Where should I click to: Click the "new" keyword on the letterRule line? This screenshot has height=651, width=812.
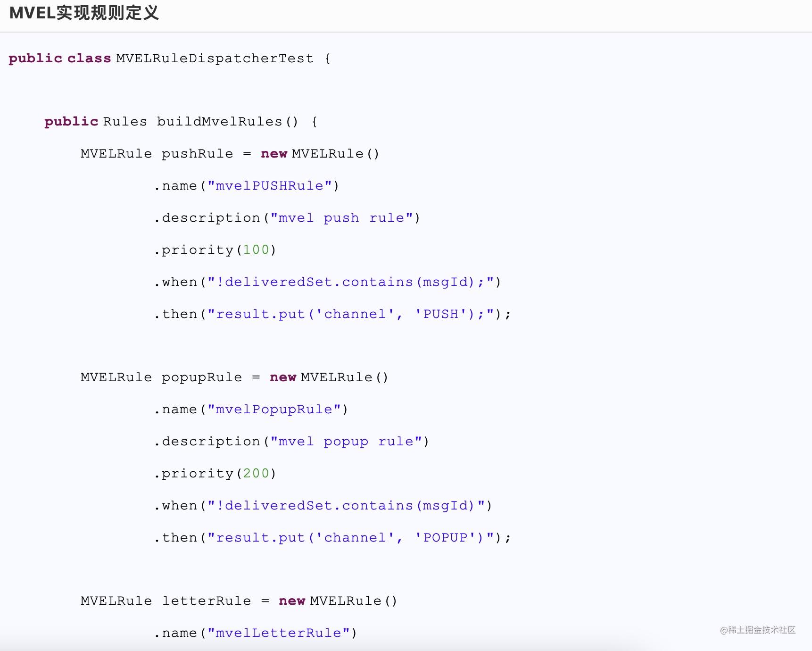[x=291, y=601]
